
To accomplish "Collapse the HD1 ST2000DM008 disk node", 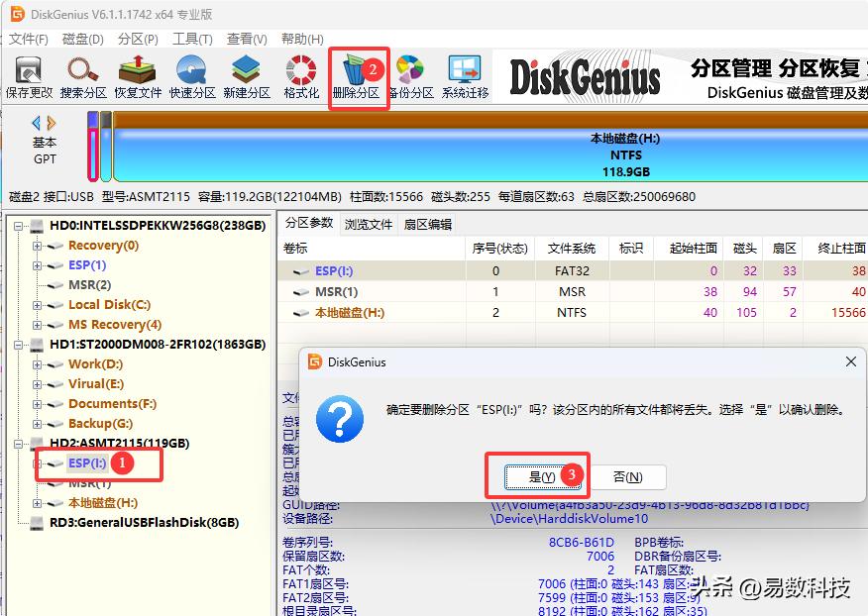I will pyautogui.click(x=18, y=345).
